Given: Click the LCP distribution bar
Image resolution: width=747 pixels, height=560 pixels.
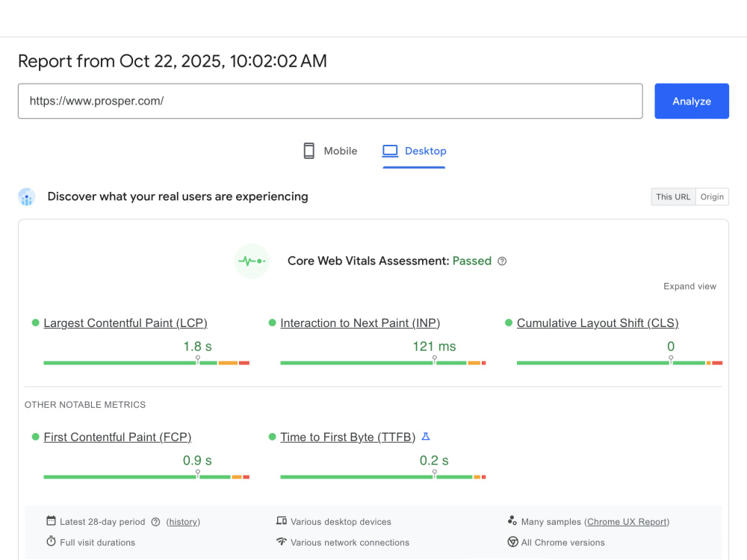Looking at the screenshot, I should click(x=146, y=363).
